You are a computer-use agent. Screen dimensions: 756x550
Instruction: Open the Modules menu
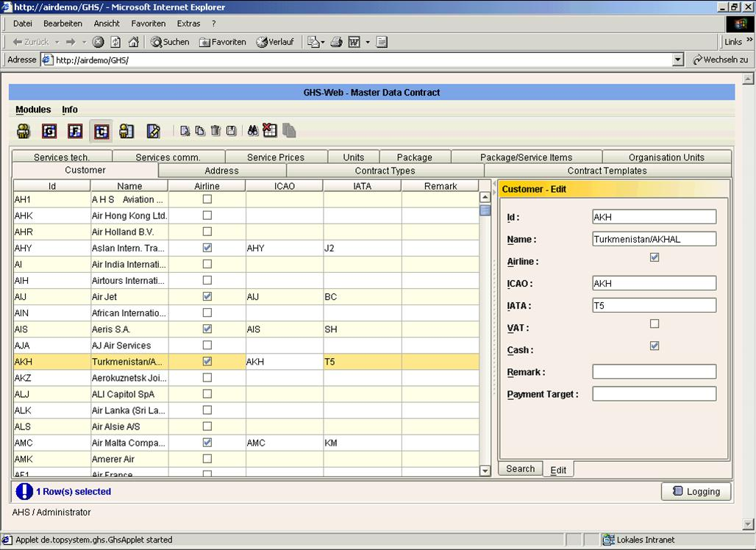pos(33,110)
